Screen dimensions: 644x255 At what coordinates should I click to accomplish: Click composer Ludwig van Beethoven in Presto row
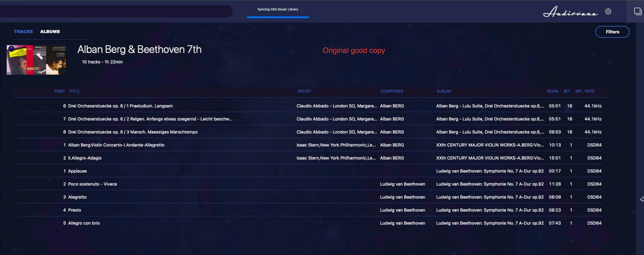tap(402, 210)
